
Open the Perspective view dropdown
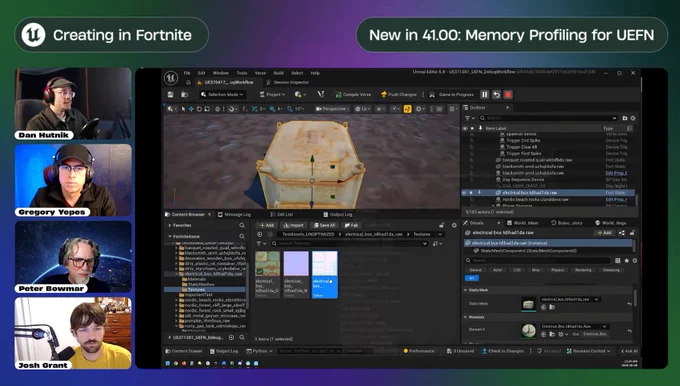click(x=333, y=109)
